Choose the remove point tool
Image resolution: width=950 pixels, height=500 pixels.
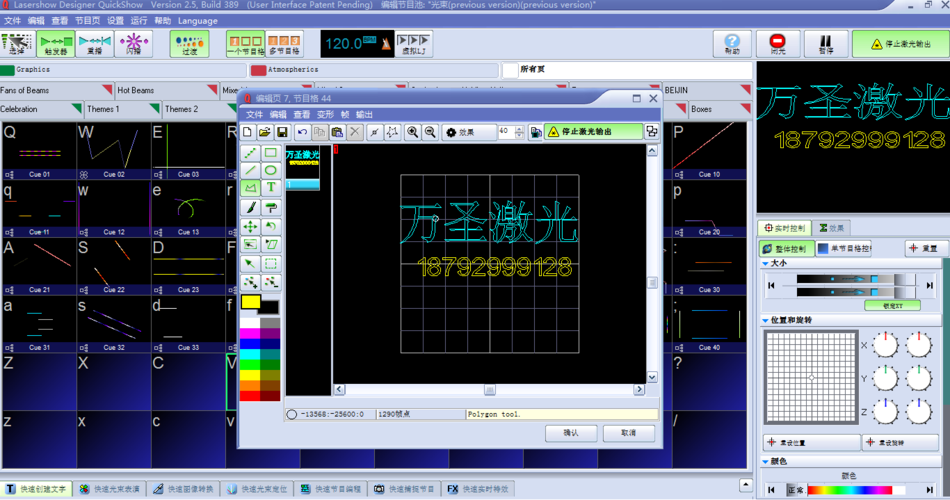tap(271, 282)
